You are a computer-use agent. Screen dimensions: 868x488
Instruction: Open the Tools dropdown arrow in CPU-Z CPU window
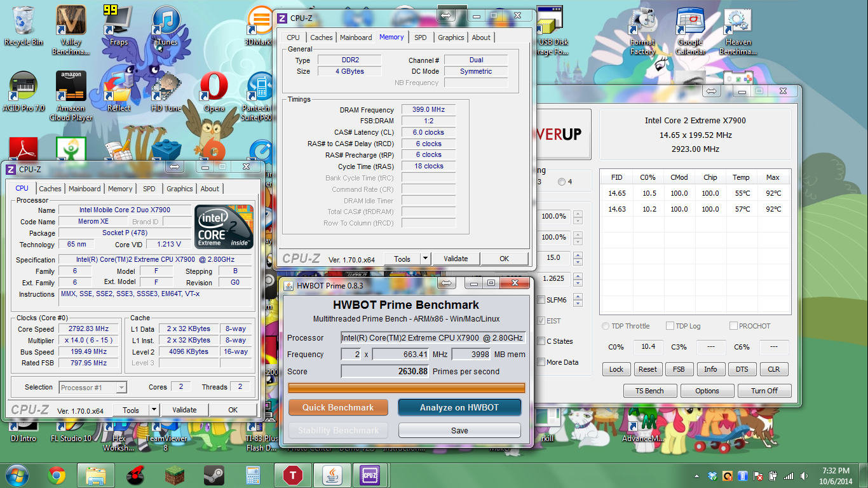(154, 410)
